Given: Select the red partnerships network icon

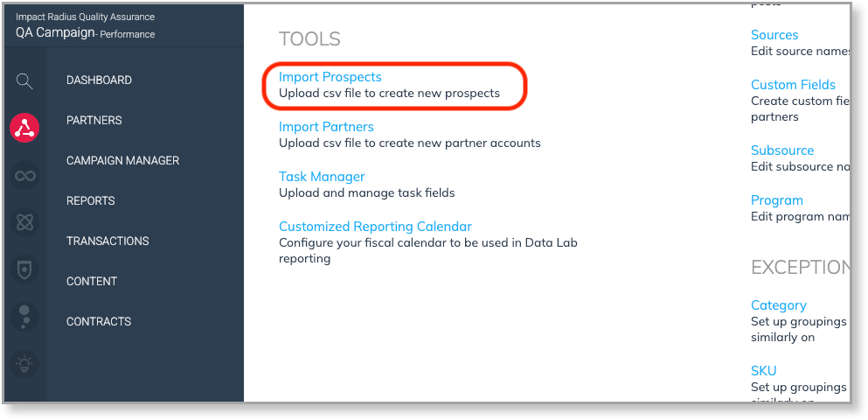Looking at the screenshot, I should (x=24, y=129).
